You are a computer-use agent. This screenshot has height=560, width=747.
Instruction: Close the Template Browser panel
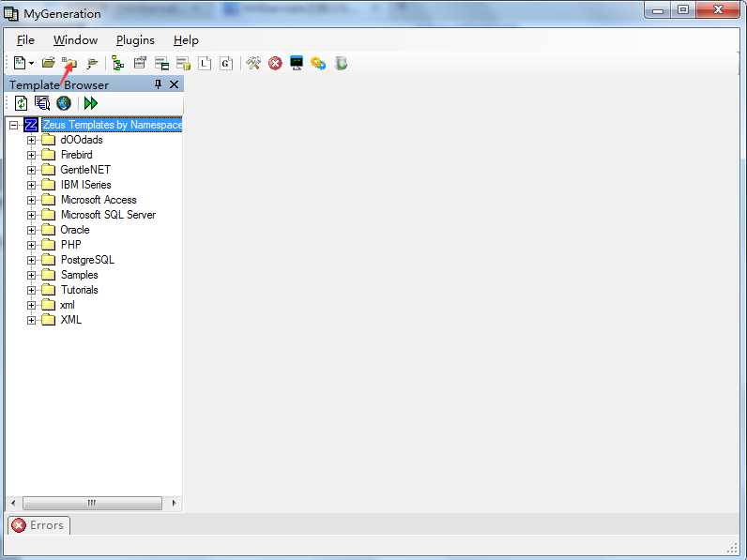[174, 84]
